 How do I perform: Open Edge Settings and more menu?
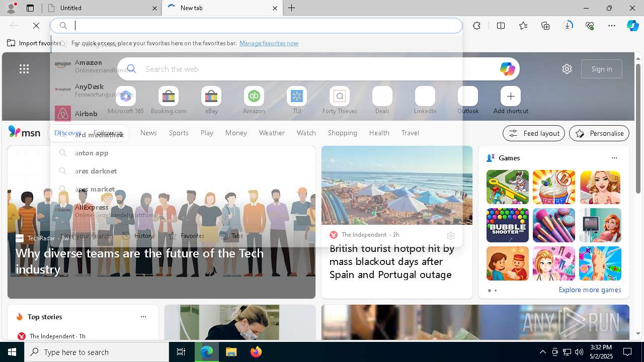tap(612, 26)
